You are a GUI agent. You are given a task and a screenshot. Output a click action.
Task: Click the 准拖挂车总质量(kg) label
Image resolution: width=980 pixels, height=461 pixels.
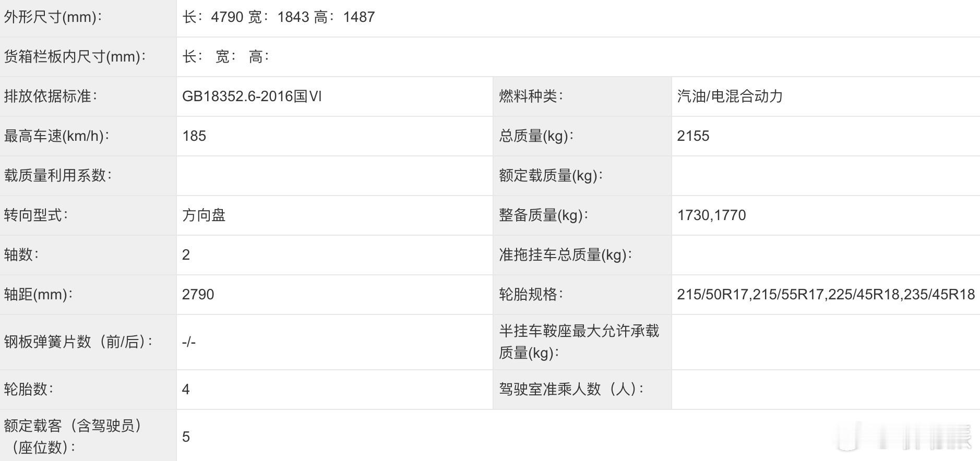pyautogui.click(x=565, y=255)
